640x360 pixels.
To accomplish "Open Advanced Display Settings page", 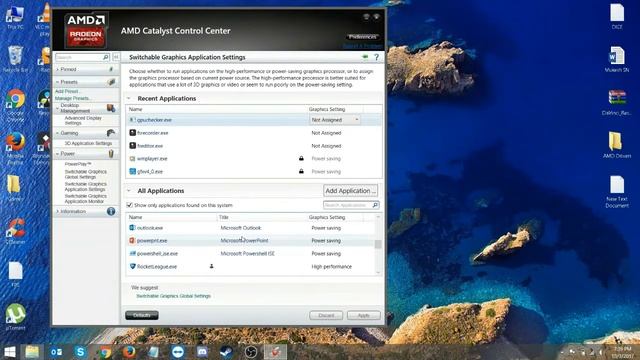I will tap(83, 120).
